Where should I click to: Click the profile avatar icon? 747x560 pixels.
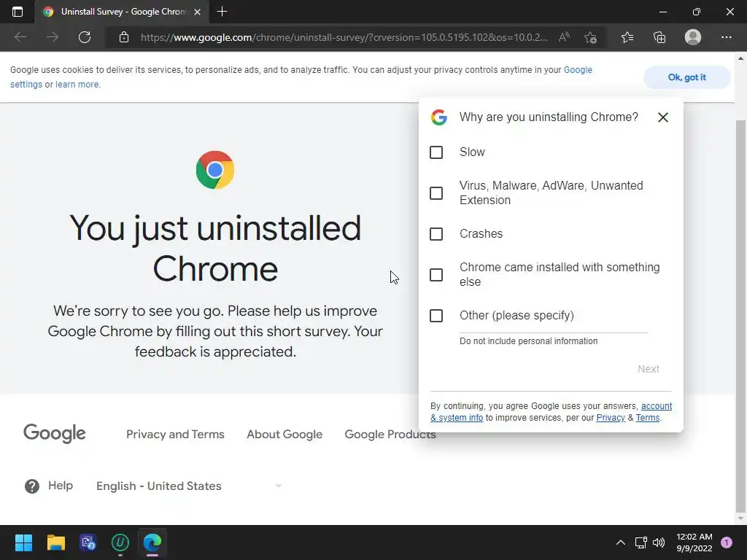[x=693, y=37]
